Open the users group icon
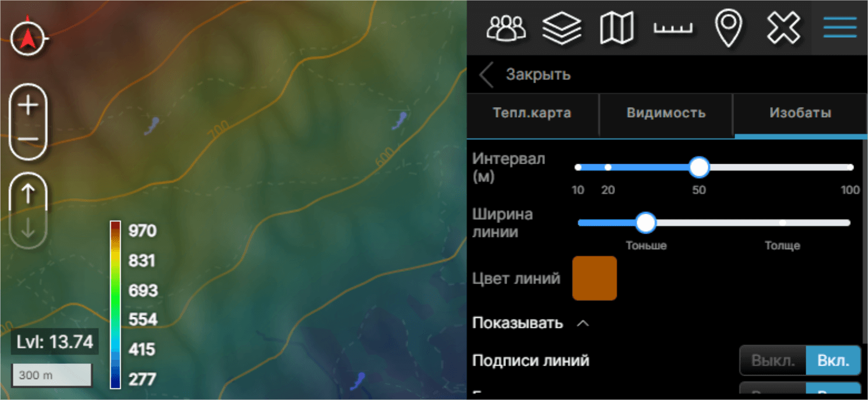 pyautogui.click(x=506, y=27)
